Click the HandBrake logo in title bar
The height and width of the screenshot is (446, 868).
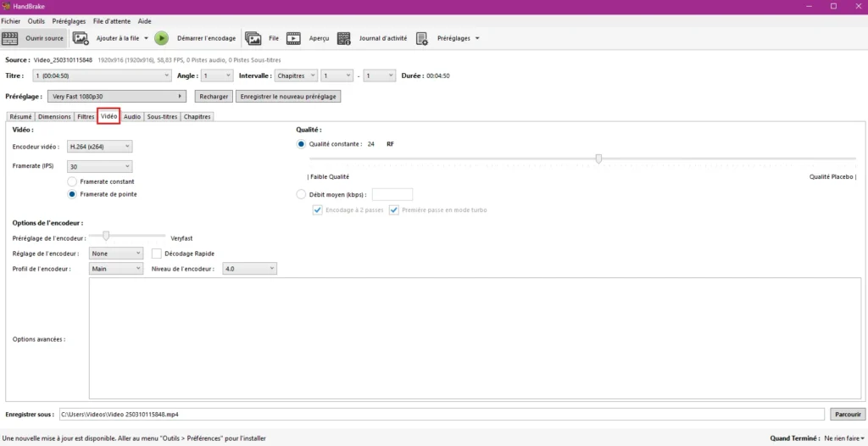pos(6,6)
